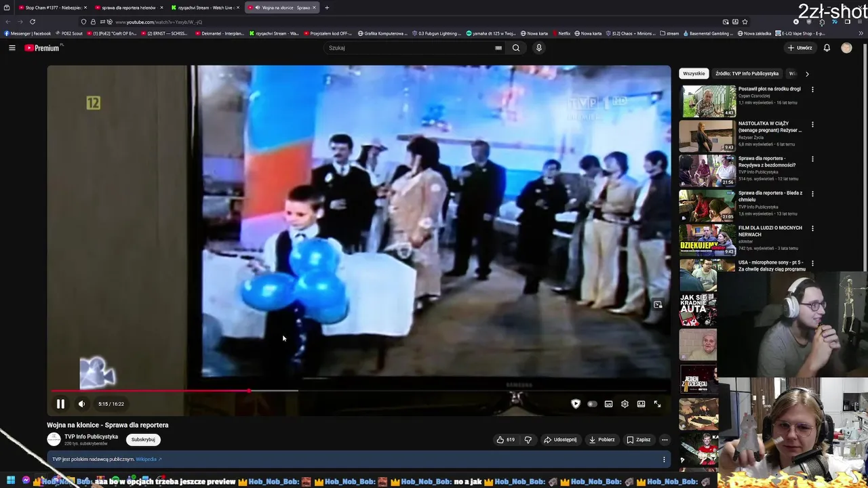This screenshot has width=868, height=488.
Task: Open 'JAK SIĘ KRADNIE AUTA' thumbnail
Action: [699, 310]
